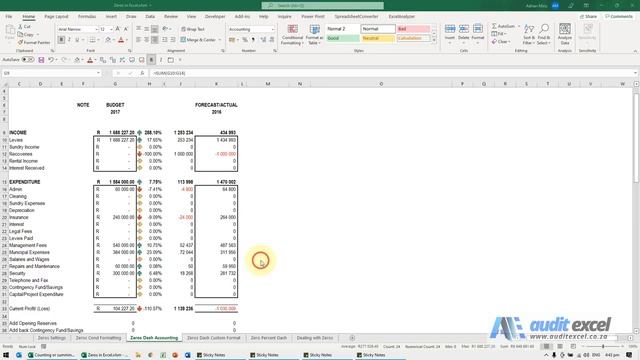This screenshot has height=360, width=640.
Task: Open the Accounting number format dropdown
Action: [273, 29]
